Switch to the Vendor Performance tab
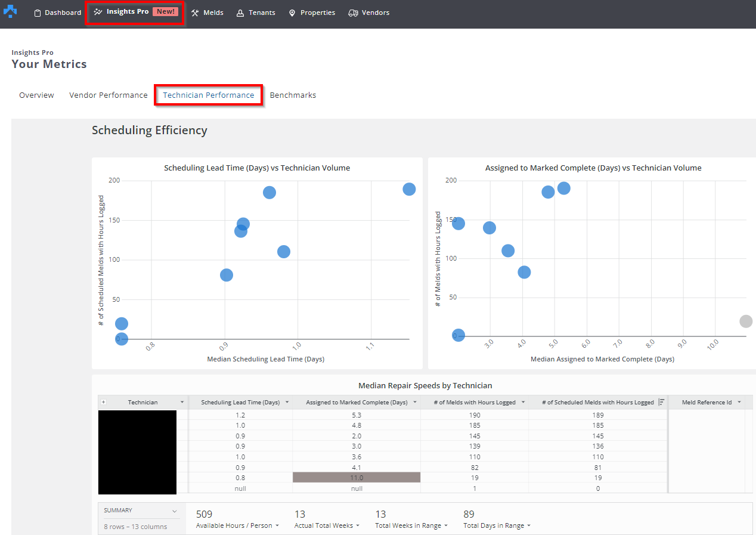The image size is (756, 535). [109, 95]
